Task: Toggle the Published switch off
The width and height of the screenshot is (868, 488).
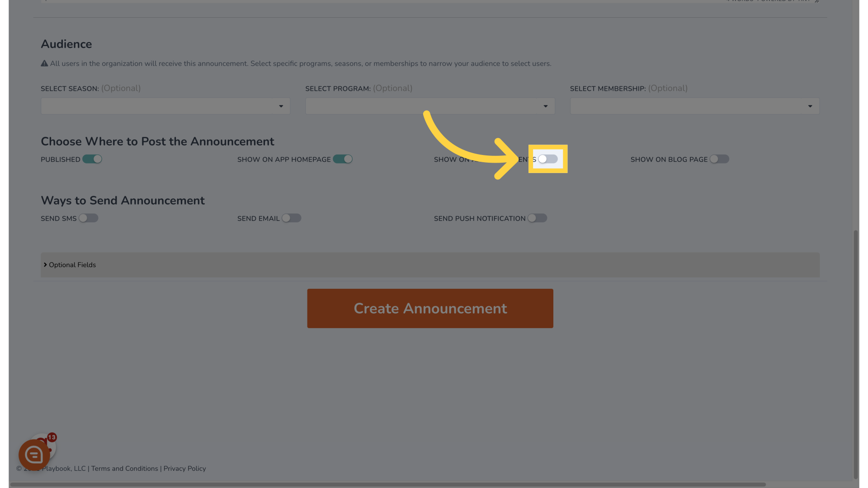Action: pos(92,159)
